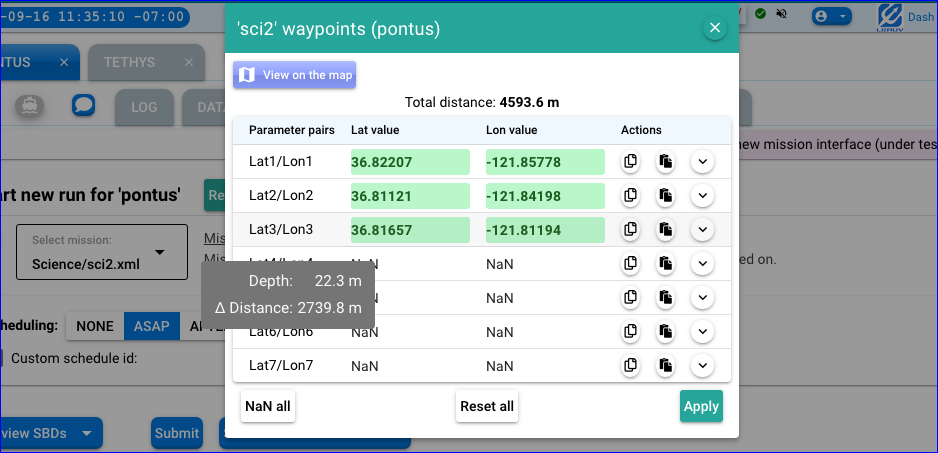
Task: Click View on the map button
Action: 294,75
